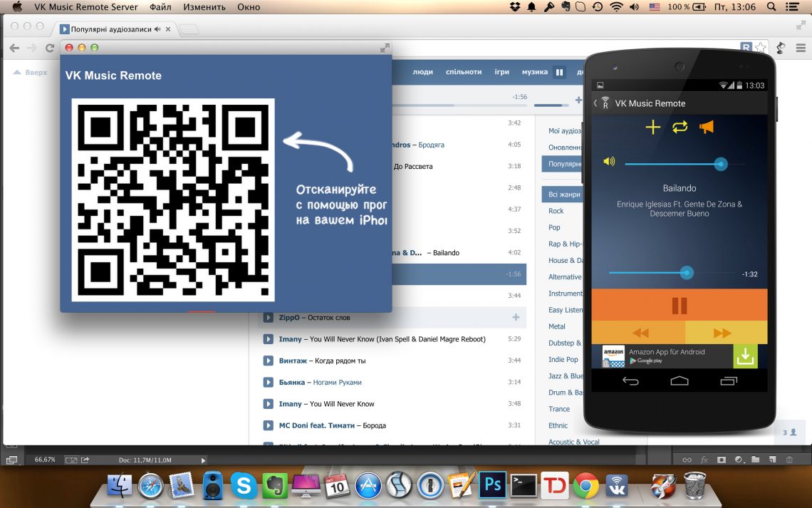Image resolution: width=812 pixels, height=508 pixels.
Task: Toggle the megaphone broadcast icon
Action: [706, 128]
